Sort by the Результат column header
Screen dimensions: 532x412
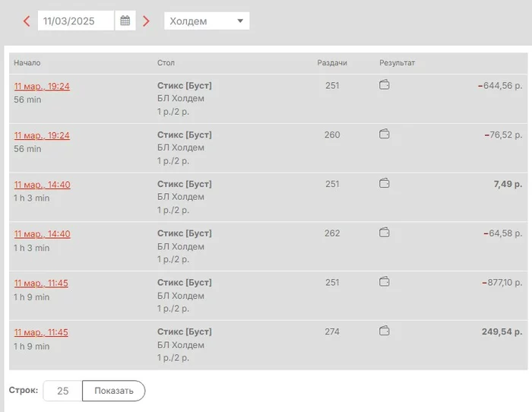397,62
